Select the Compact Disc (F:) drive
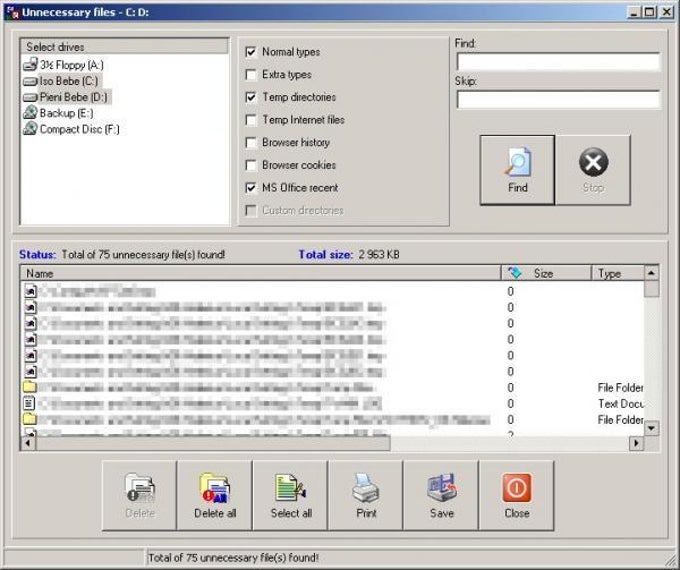Image resolution: width=680 pixels, height=570 pixels. 72,129
